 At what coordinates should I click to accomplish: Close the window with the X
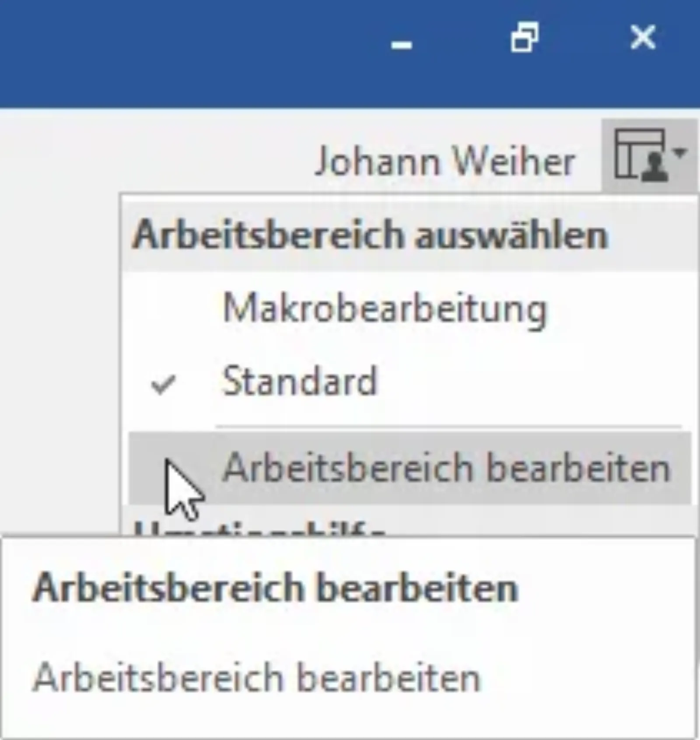pyautogui.click(x=643, y=37)
